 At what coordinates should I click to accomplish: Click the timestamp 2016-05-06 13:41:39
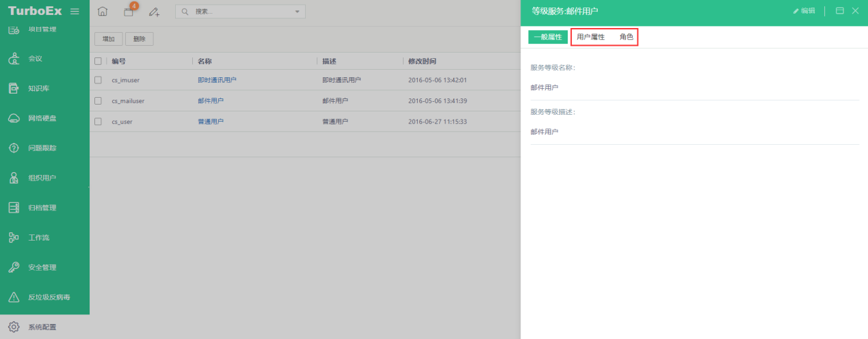(x=437, y=100)
